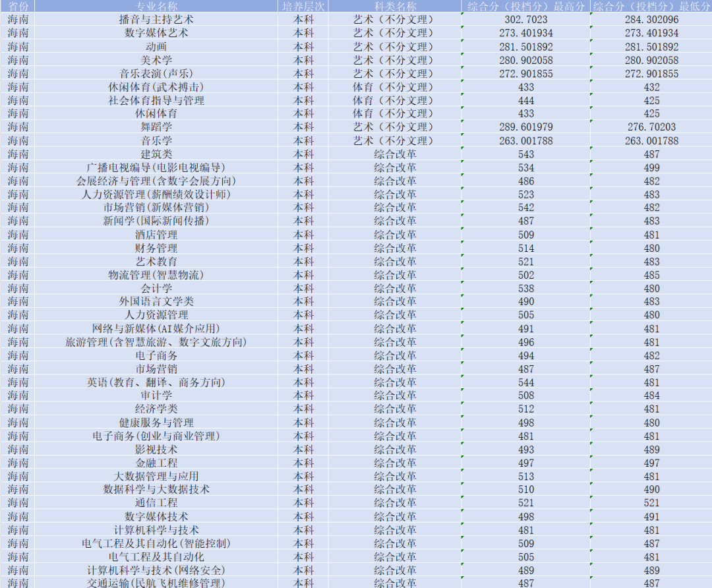Click the 建筑类 major cell
712x588 pixels.
[x=156, y=154]
